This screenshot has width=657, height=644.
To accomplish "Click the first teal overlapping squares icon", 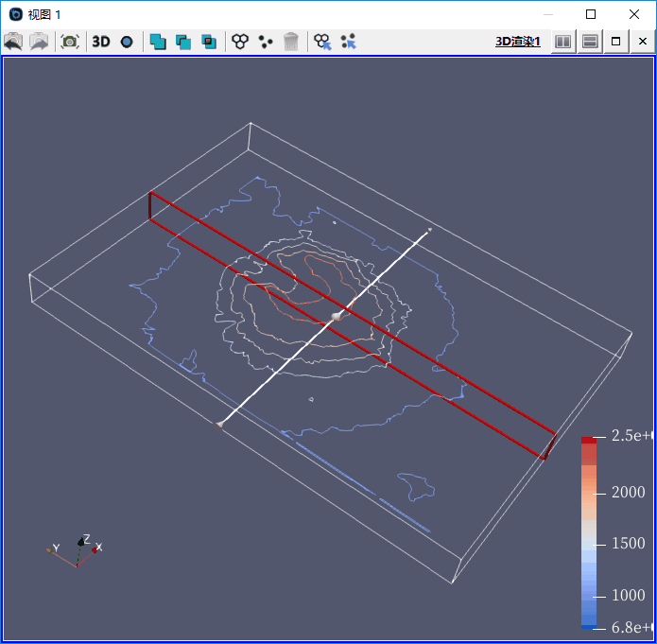I will [158, 42].
